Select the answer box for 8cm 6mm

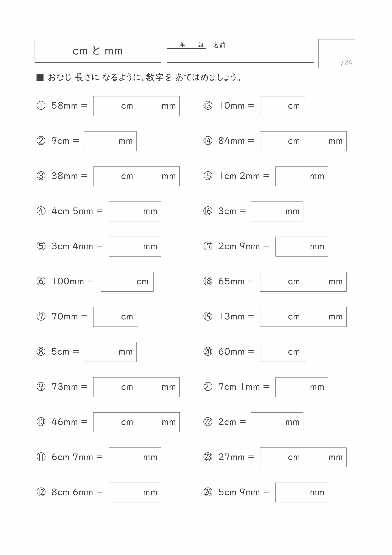pyautogui.click(x=135, y=492)
